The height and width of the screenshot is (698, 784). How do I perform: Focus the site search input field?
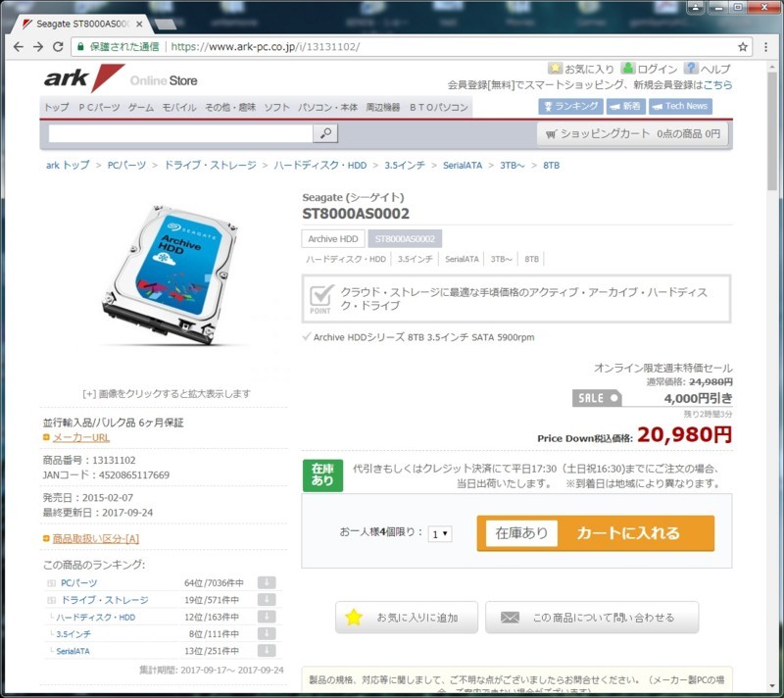[180, 133]
